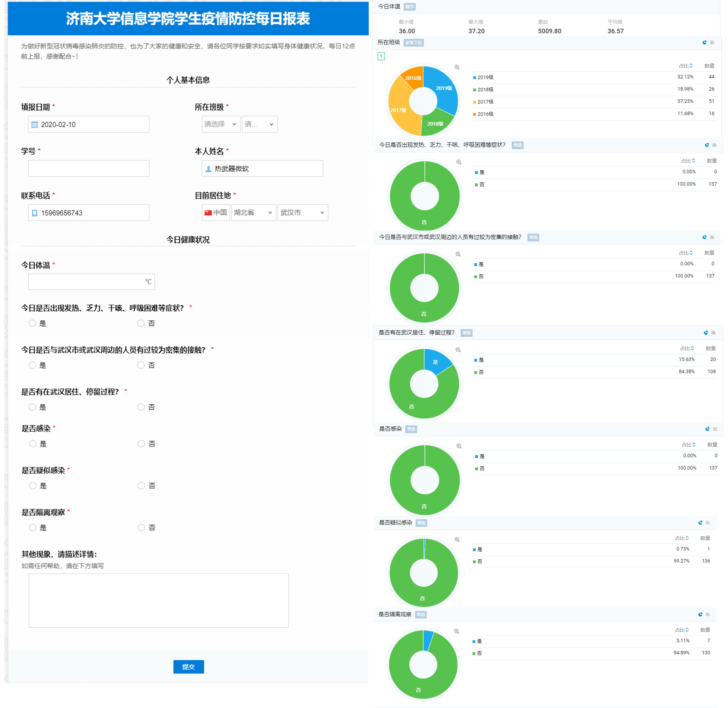The height and width of the screenshot is (708, 728).
Task: Select 是 for fever symptoms question
Action: click(32, 323)
